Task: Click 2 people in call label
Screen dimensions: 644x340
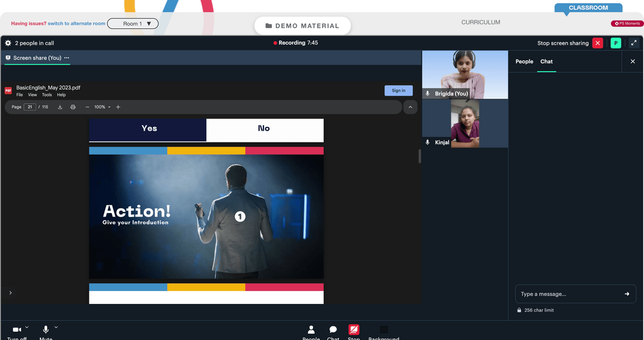Action: [35, 42]
